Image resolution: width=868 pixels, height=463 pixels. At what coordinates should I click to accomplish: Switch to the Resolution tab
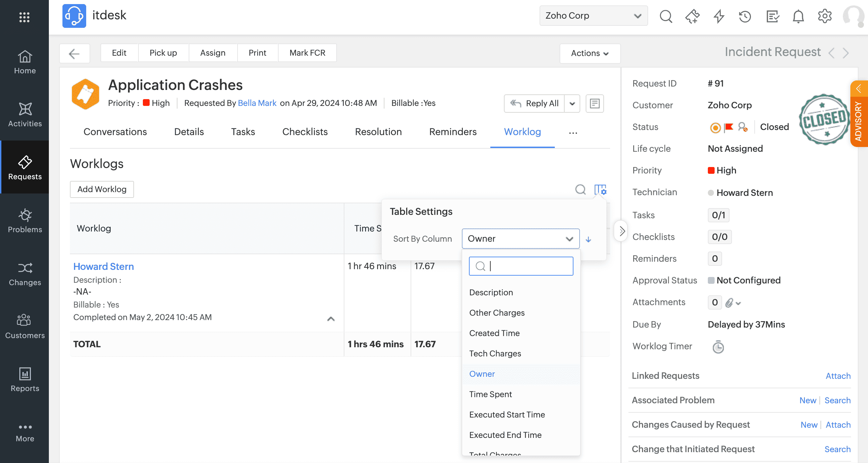(378, 132)
